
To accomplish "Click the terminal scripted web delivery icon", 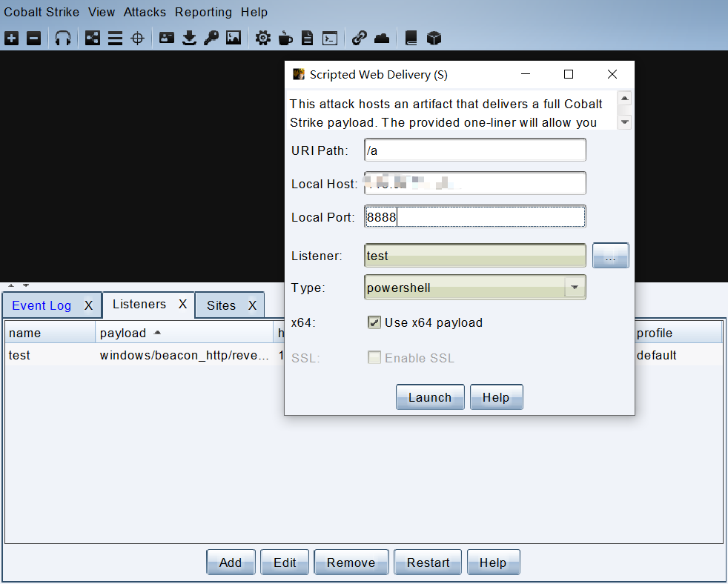I will [330, 38].
